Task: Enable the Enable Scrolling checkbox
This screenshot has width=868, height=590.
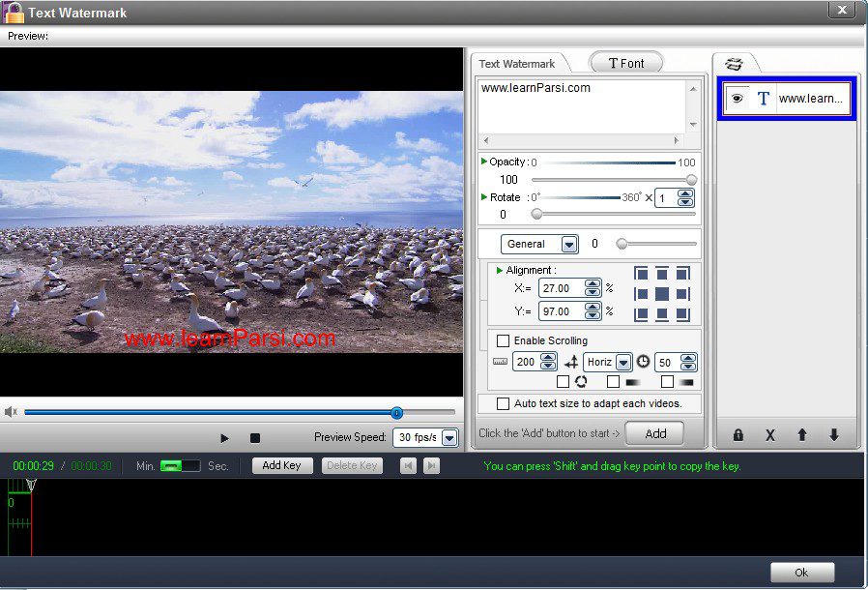Action: click(503, 340)
